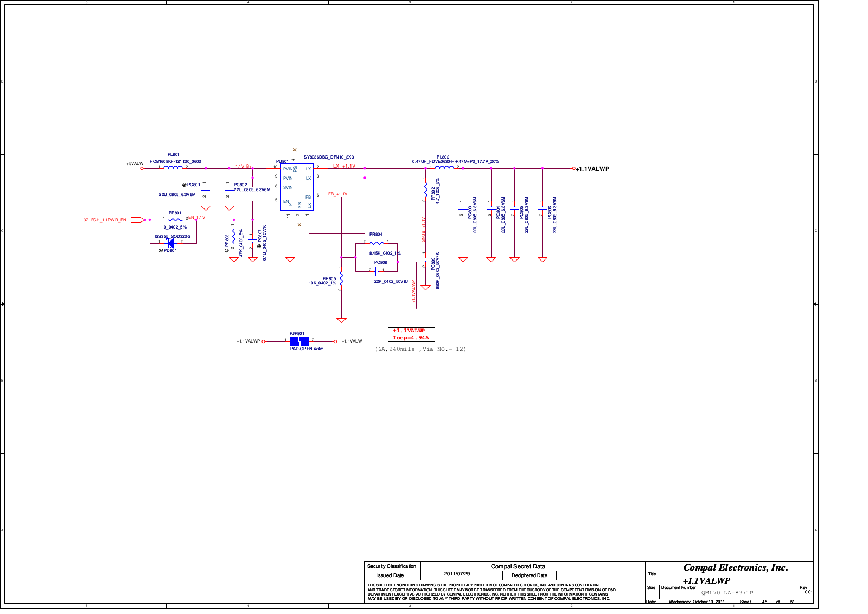This screenshot has width=868, height=614.
Task: Click the +1.1VALW label right of PJP801
Action: [352, 341]
